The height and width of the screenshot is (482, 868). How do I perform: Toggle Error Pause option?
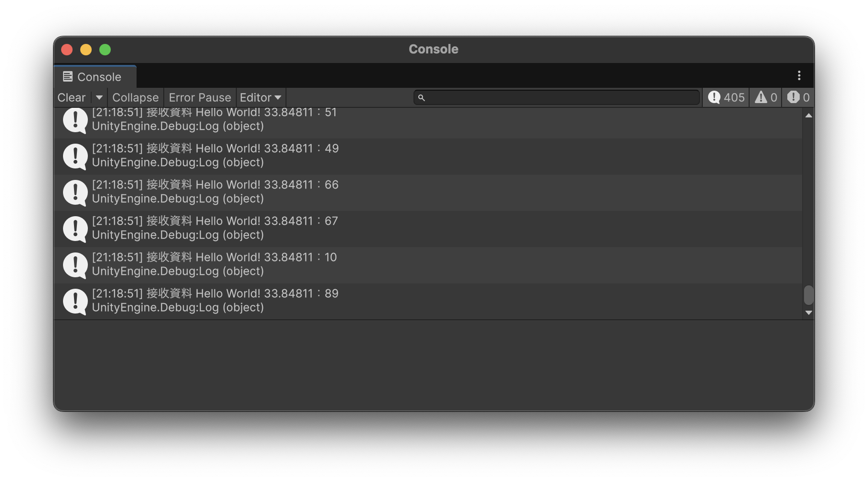click(x=200, y=97)
